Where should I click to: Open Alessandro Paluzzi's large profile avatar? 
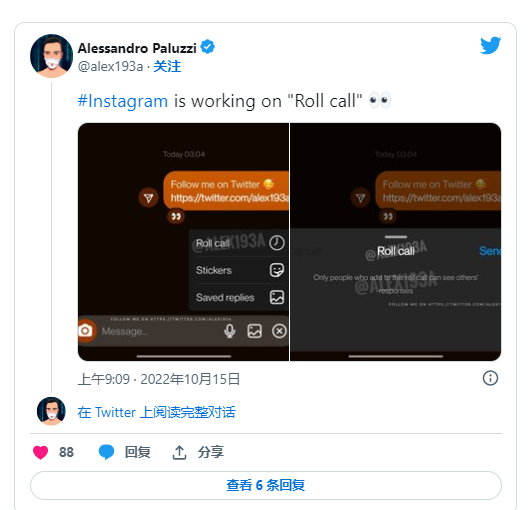coord(51,56)
